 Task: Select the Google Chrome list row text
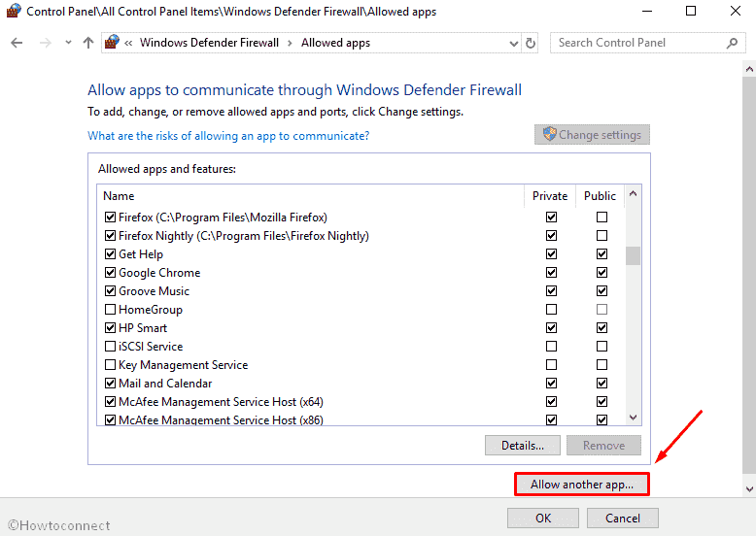159,273
